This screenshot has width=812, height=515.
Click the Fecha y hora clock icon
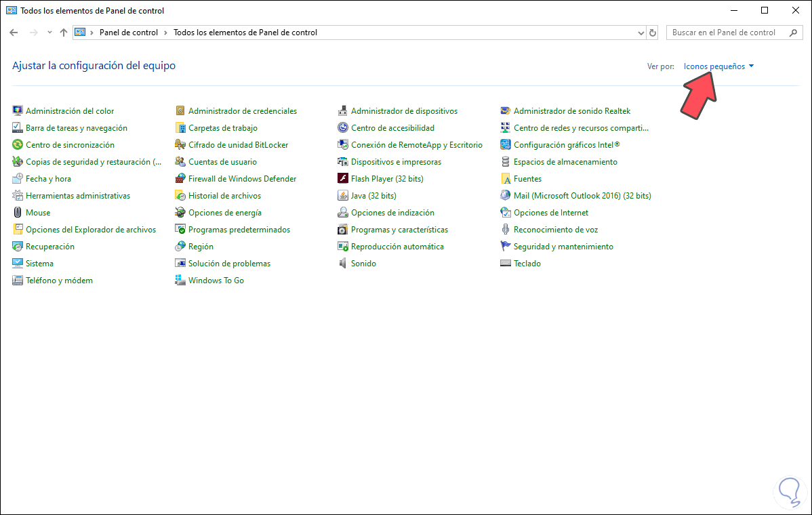[18, 179]
